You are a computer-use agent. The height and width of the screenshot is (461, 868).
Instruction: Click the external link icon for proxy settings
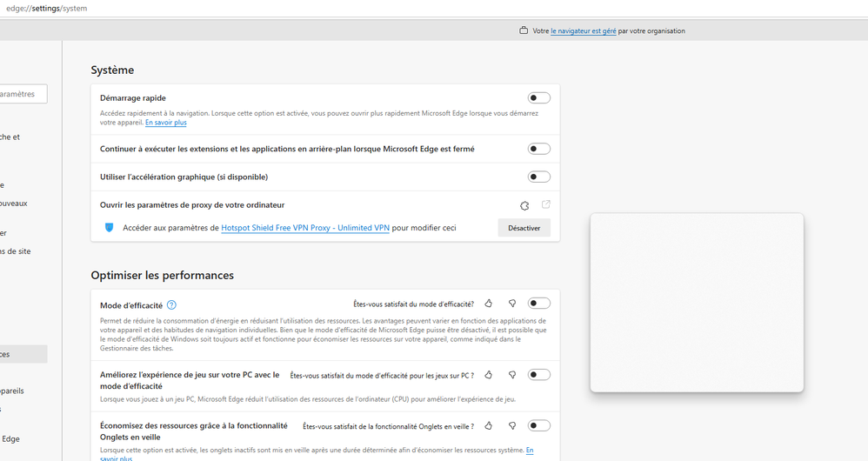[546, 204]
